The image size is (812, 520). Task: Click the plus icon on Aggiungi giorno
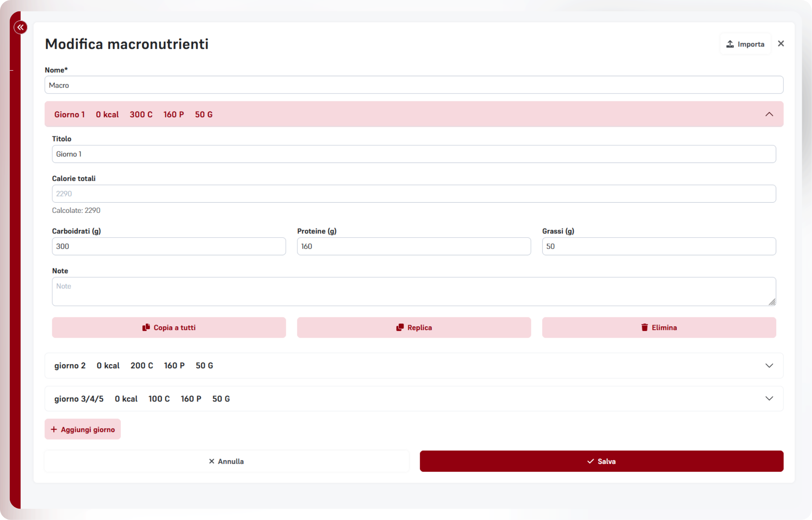pyautogui.click(x=54, y=429)
